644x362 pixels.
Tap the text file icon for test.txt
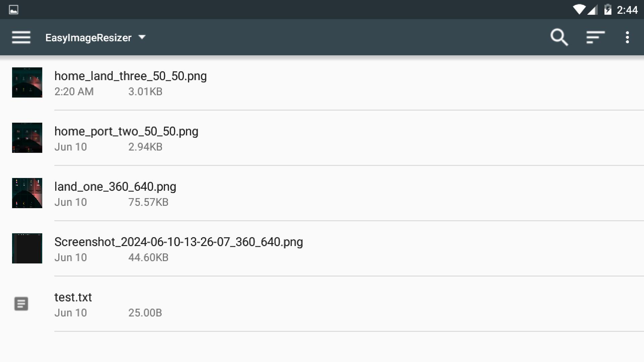(x=21, y=304)
